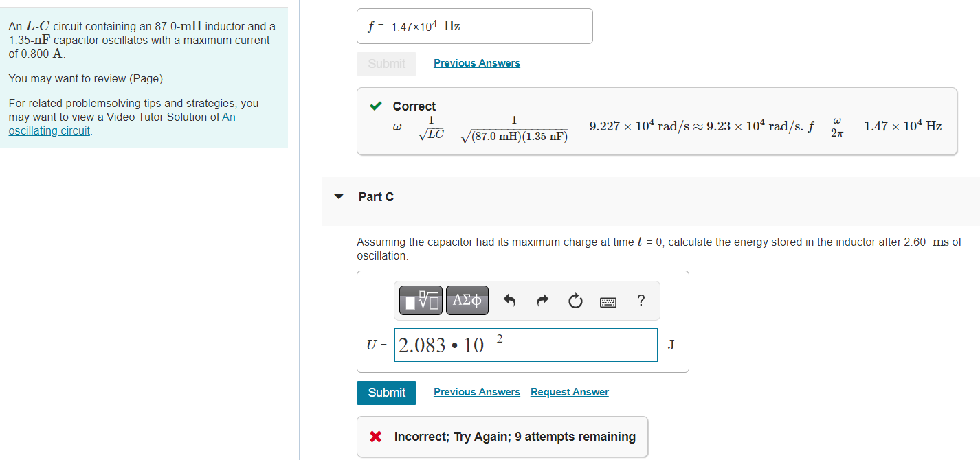Screen dimensions: 980x460
Task: Open the An oscillating circuit video link
Action: coord(49,130)
